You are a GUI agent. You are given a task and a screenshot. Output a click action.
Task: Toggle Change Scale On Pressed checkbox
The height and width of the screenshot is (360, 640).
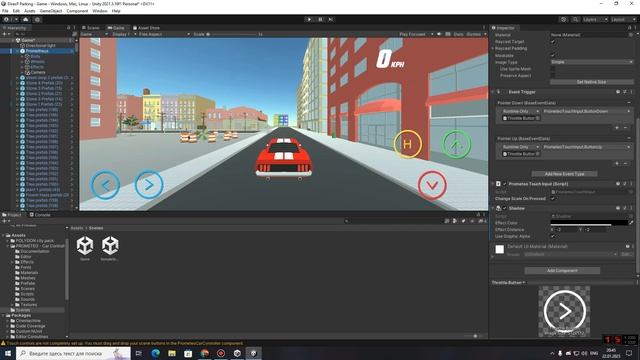[x=553, y=199]
